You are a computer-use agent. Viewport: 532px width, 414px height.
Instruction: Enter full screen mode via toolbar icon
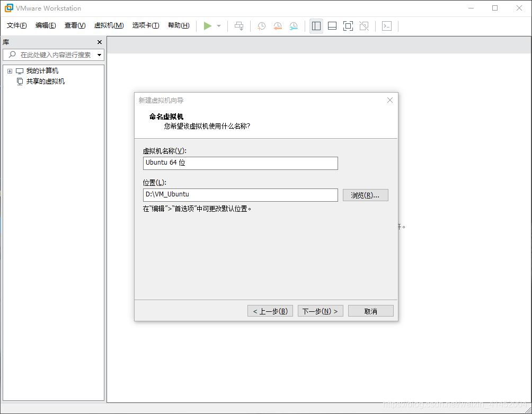[348, 25]
